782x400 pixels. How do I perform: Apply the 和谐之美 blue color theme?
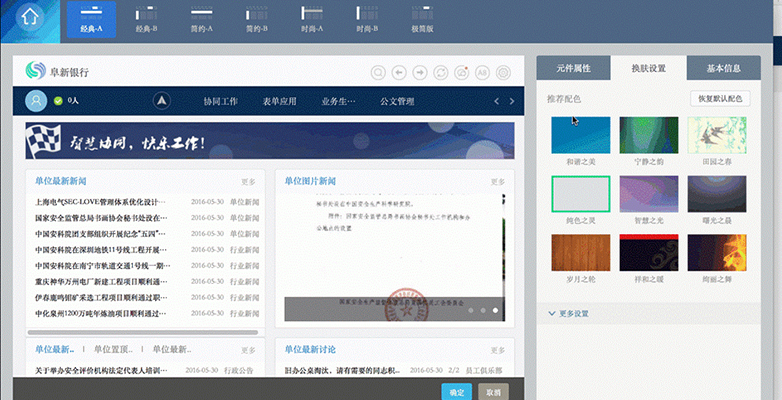(x=580, y=135)
